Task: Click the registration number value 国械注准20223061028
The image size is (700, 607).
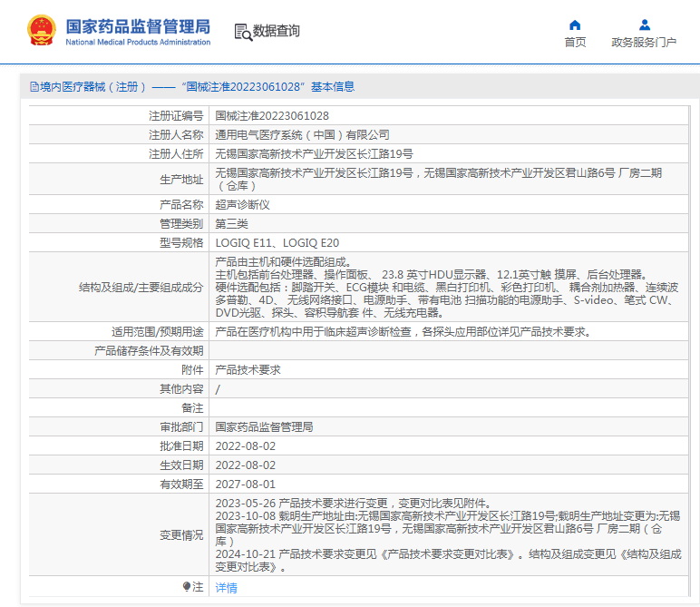Action: tap(272, 116)
